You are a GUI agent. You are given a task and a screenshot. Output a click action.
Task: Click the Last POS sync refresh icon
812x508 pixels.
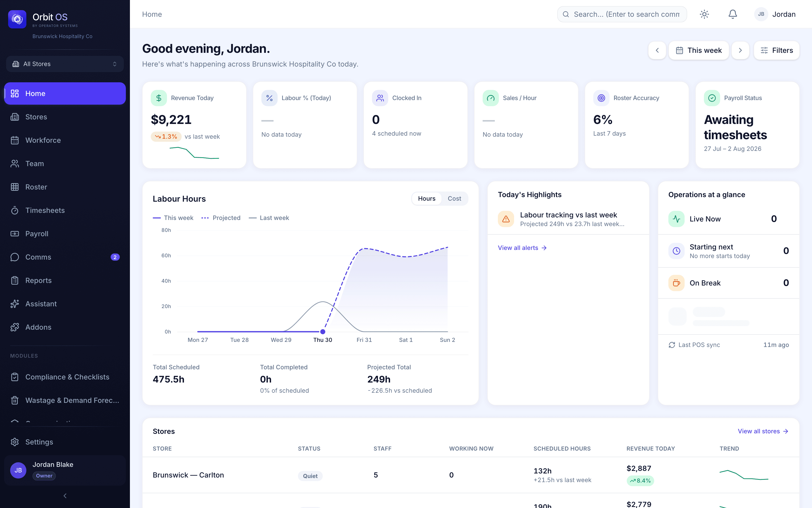[x=672, y=345]
